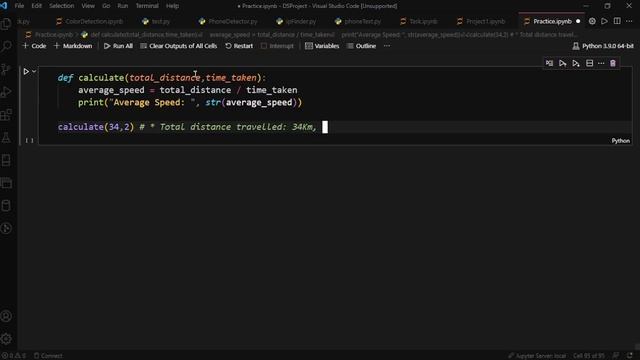Screen dimensions: 640x360
Task: Open the Help menu
Action: (172, 6)
